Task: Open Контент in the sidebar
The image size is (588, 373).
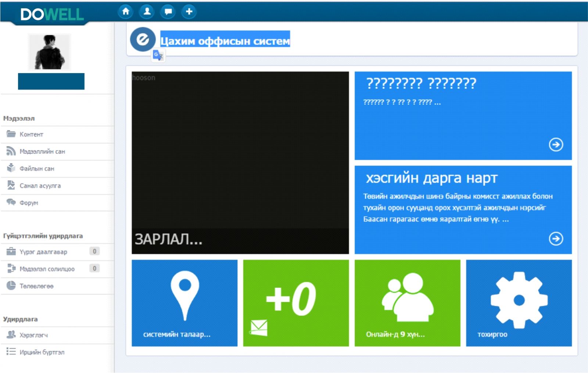Action: click(x=31, y=134)
